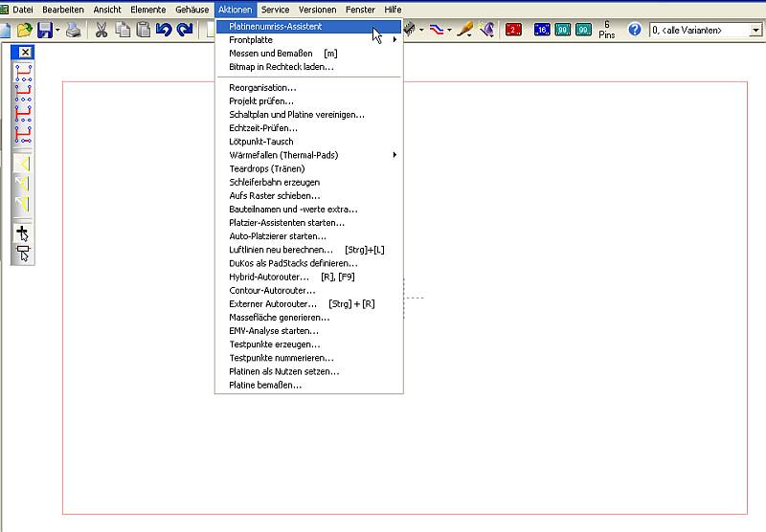This screenshot has width=766, height=532.
Task: Click the Cut (scissors) icon
Action: point(101,30)
